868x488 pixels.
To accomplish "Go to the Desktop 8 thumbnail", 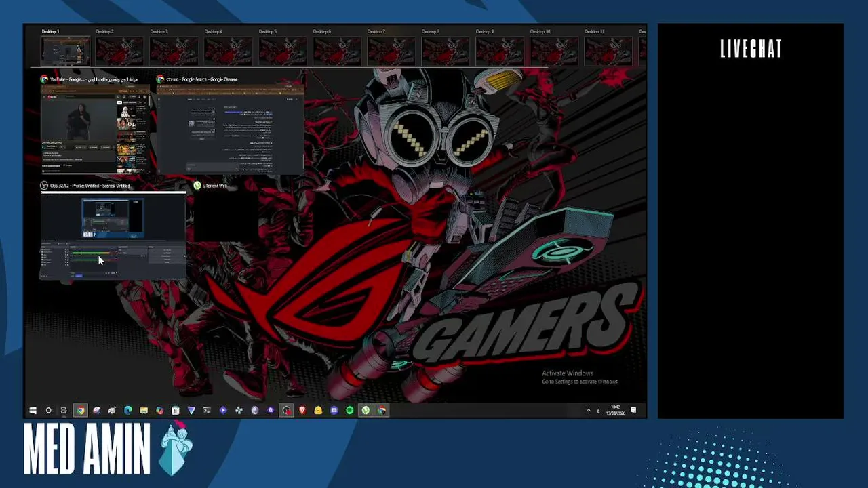I will click(445, 52).
